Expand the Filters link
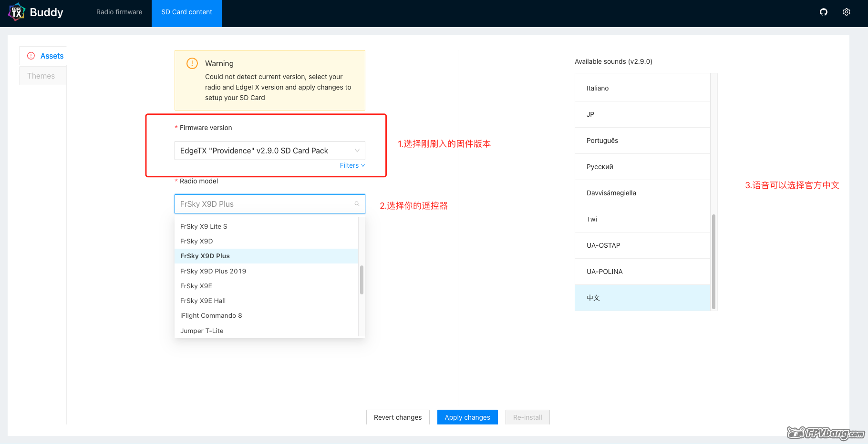 tap(352, 165)
